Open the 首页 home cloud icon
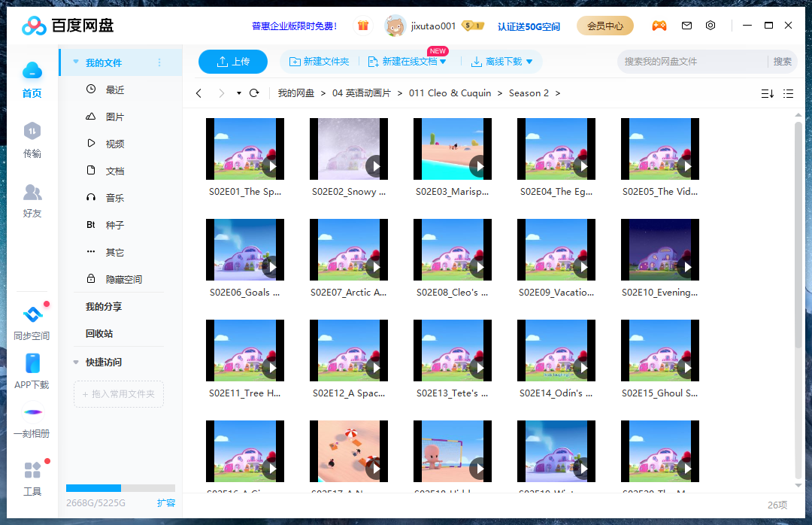Image resolution: width=812 pixels, height=525 pixels. [x=32, y=71]
